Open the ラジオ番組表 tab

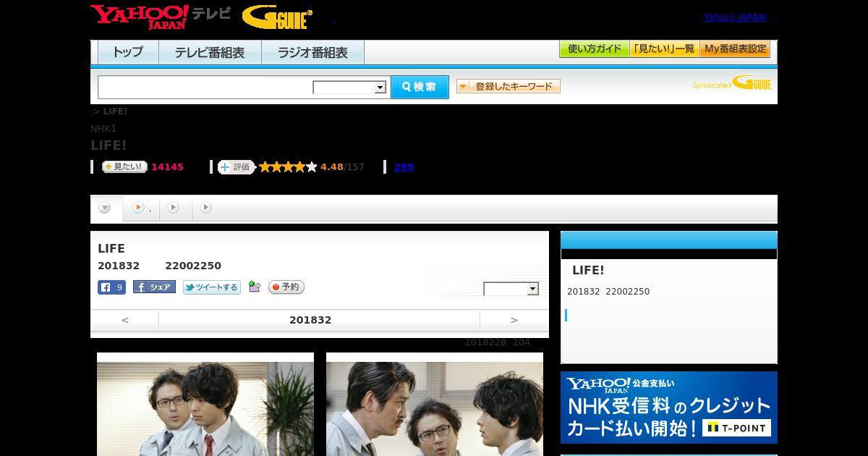pos(312,52)
